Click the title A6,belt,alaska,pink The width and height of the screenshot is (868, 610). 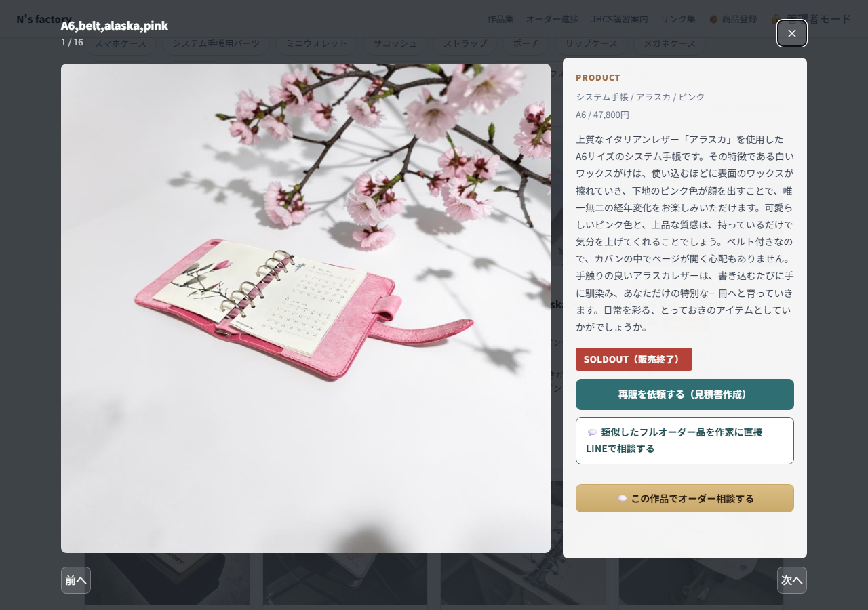click(115, 26)
